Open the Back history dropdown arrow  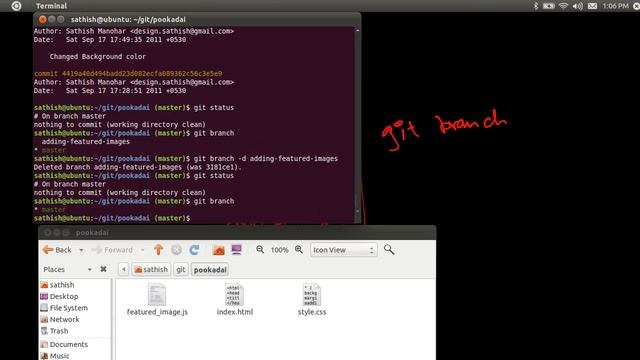click(81, 250)
